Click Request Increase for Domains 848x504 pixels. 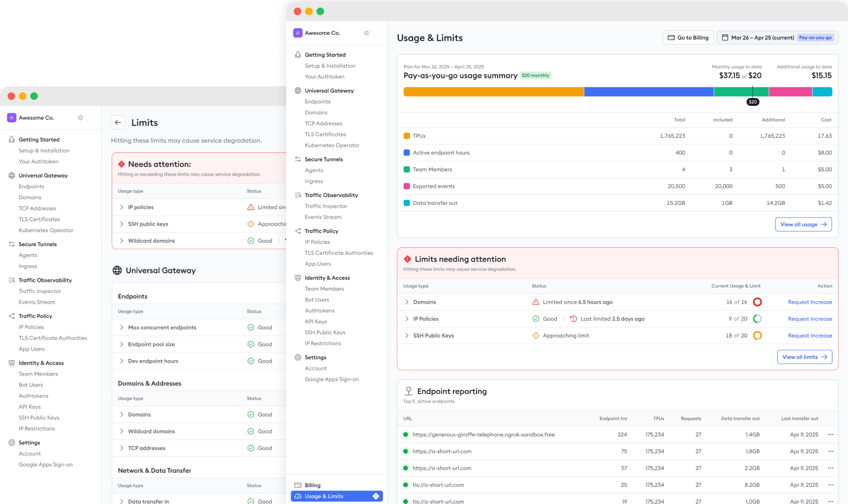click(x=810, y=302)
